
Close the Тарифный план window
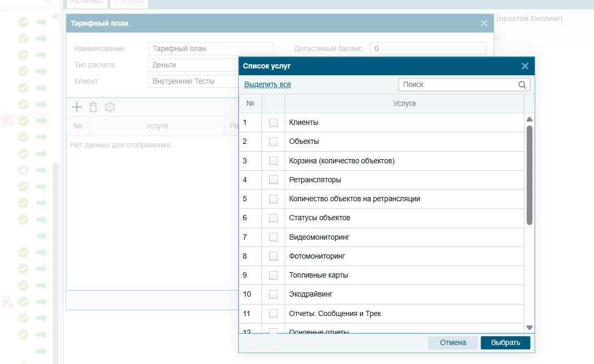pyautogui.click(x=484, y=23)
